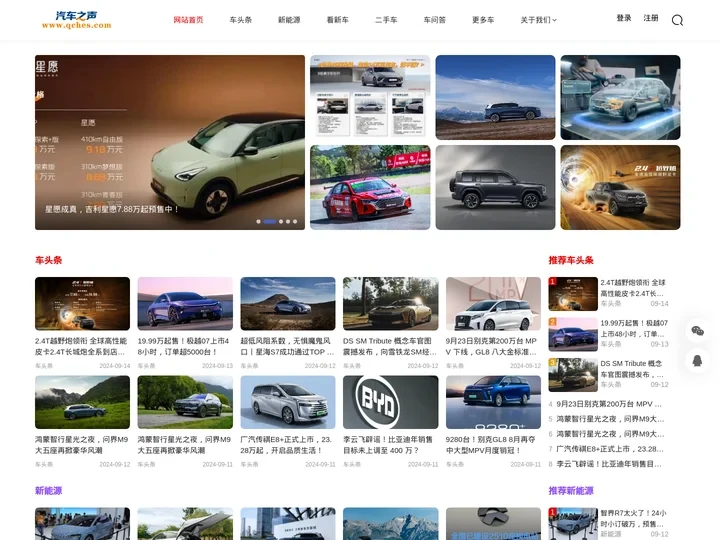Open the 新能源 nav item
This screenshot has width=720, height=540.
[289, 20]
